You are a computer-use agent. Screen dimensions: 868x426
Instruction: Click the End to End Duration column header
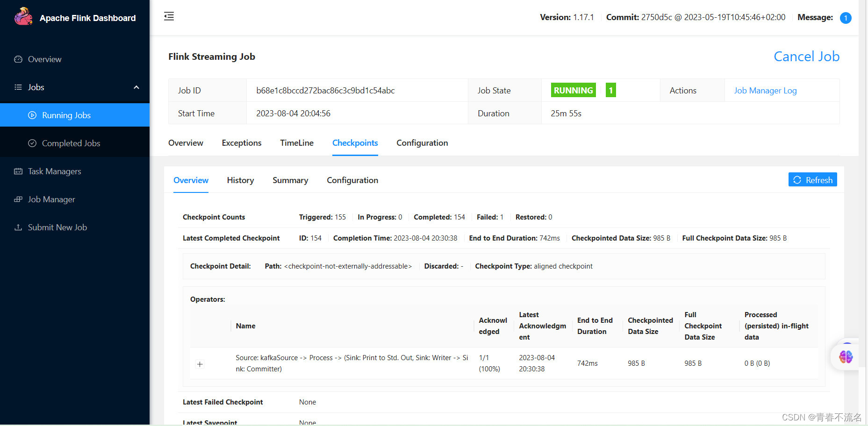(x=595, y=326)
